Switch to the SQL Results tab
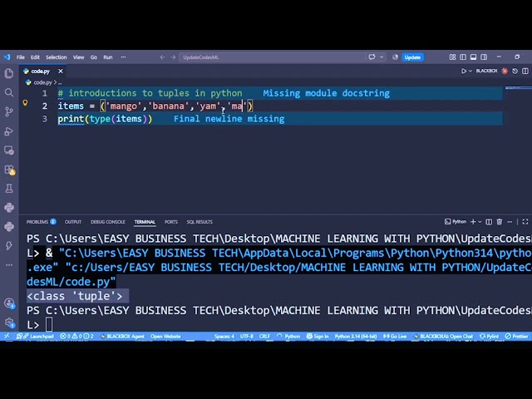Screen dimensions: 532x399 pos(199,222)
